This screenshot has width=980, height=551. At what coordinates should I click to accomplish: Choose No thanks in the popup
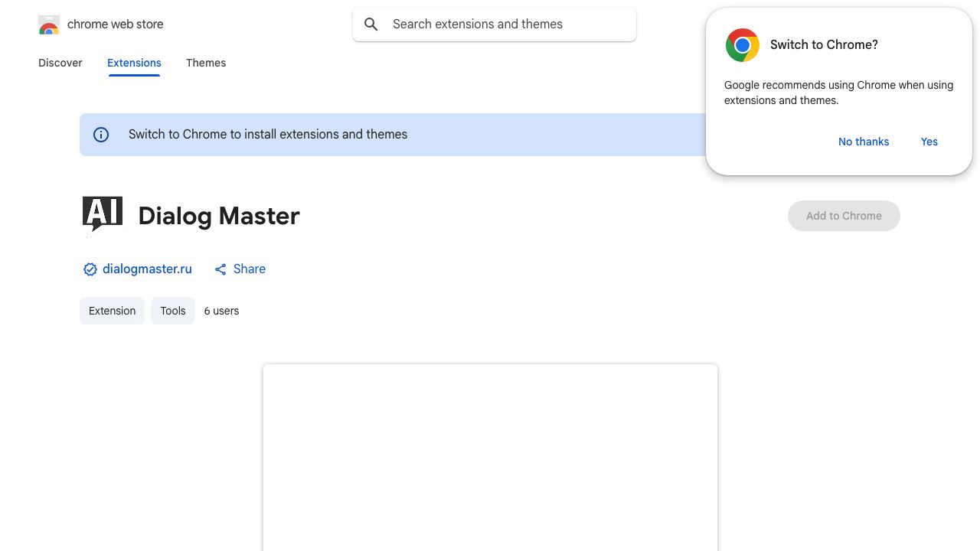click(x=864, y=142)
